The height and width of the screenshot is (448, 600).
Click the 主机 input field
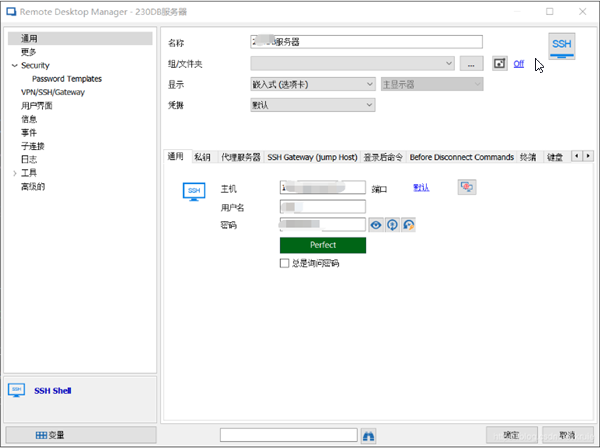323,187
